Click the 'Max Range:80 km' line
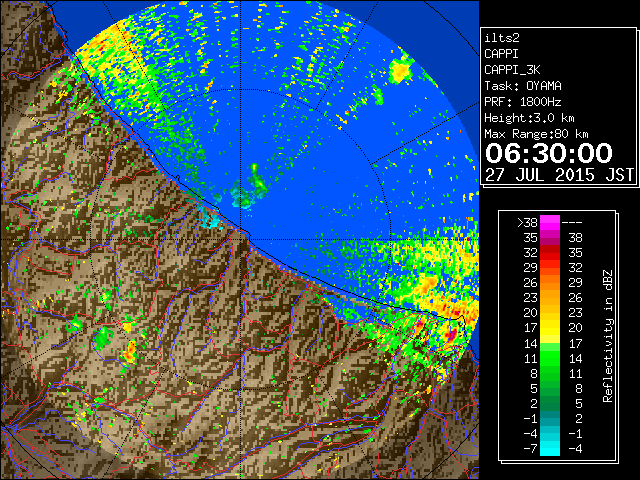The width and height of the screenshot is (640, 480). point(536,134)
